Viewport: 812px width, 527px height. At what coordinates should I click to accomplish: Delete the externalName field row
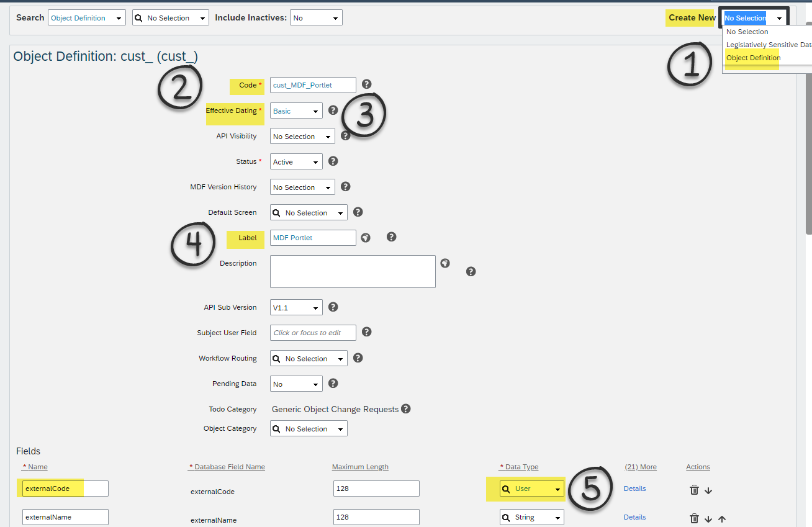click(695, 518)
